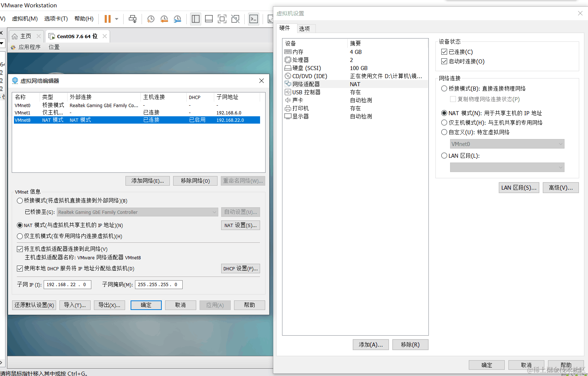
Task: Toggle the library sidebar view icon
Action: pos(196,19)
